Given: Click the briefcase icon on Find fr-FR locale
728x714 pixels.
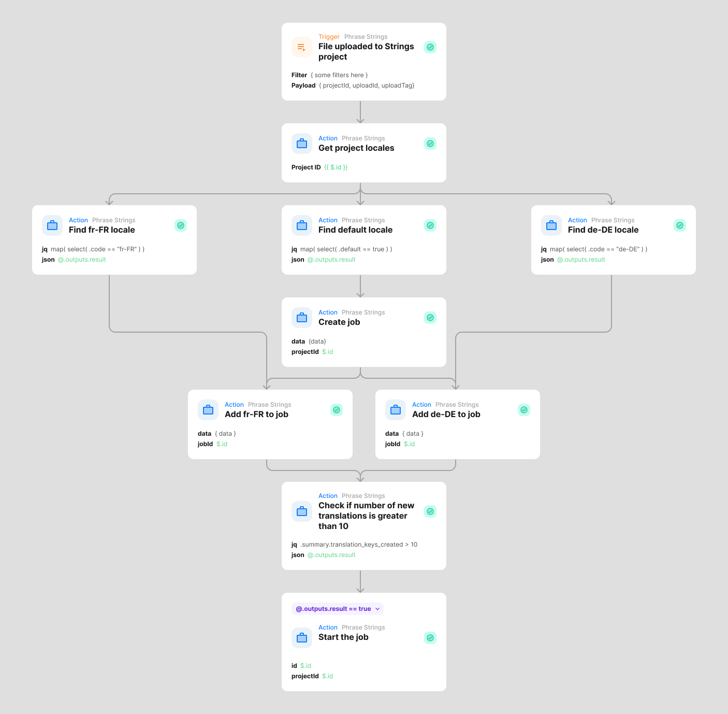Looking at the screenshot, I should (52, 225).
